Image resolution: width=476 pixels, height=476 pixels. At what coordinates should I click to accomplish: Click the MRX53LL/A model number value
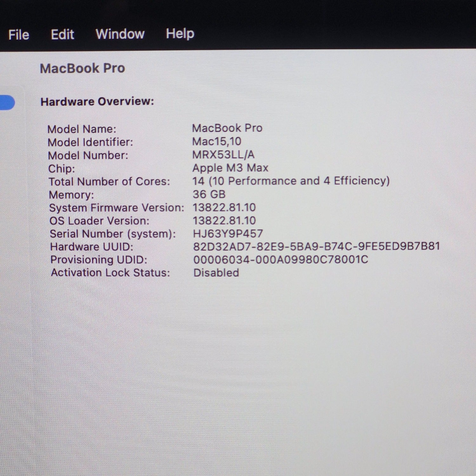click(223, 155)
